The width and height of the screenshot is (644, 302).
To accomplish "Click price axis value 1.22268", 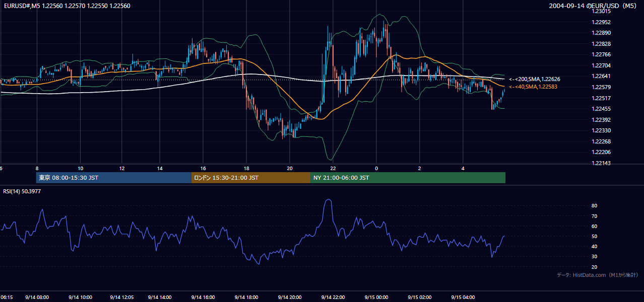I will (x=601, y=141).
